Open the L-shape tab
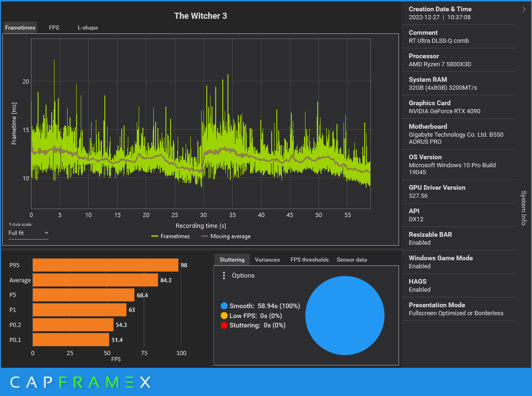Viewport: 532px width, 396px height. (x=87, y=27)
